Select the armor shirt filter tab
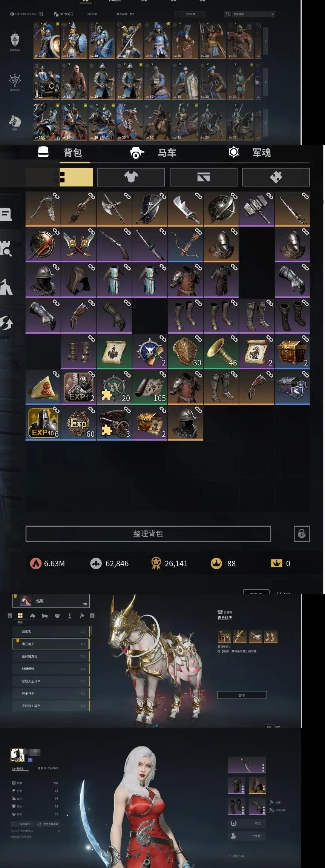The width and height of the screenshot is (325, 868). [131, 177]
